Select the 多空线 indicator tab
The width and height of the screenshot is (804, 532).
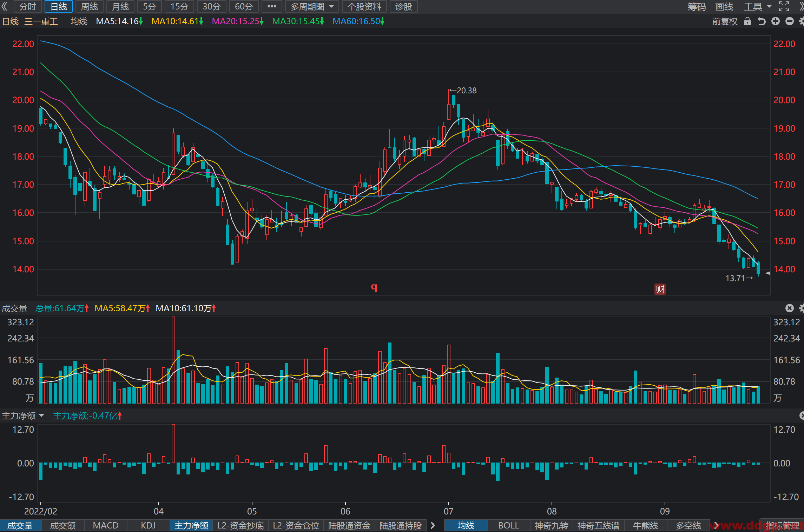[688, 525]
